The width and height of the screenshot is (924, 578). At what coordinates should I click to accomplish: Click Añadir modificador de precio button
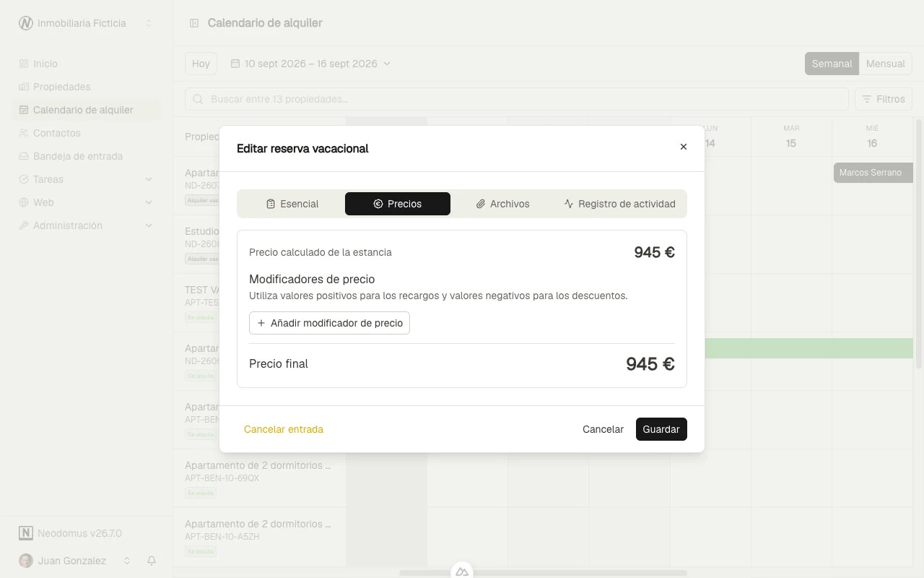click(x=329, y=323)
